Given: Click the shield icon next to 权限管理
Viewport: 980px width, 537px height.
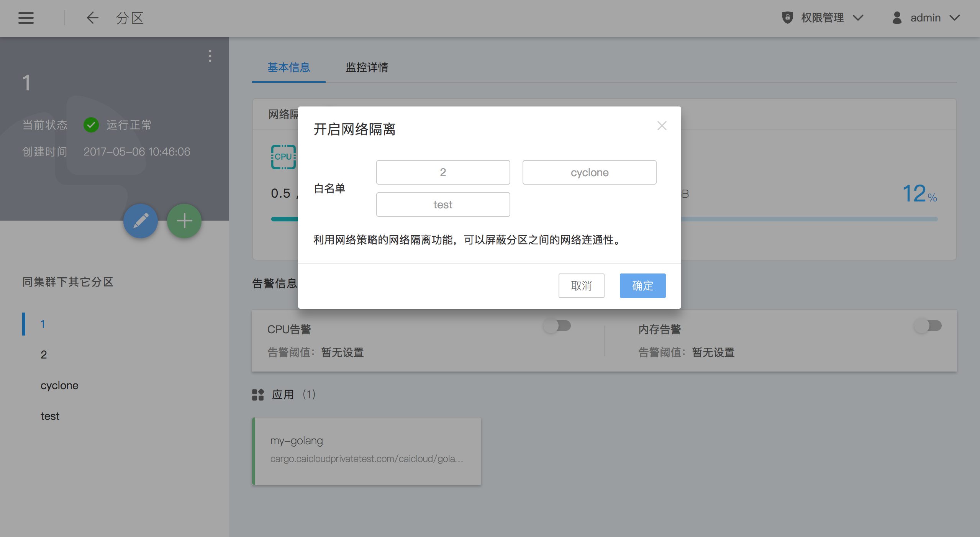Looking at the screenshot, I should coord(787,18).
